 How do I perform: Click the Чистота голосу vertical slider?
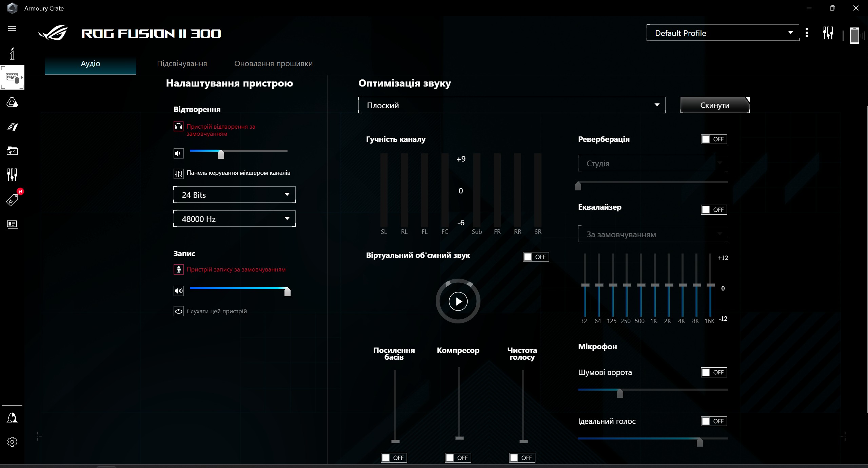click(524, 406)
